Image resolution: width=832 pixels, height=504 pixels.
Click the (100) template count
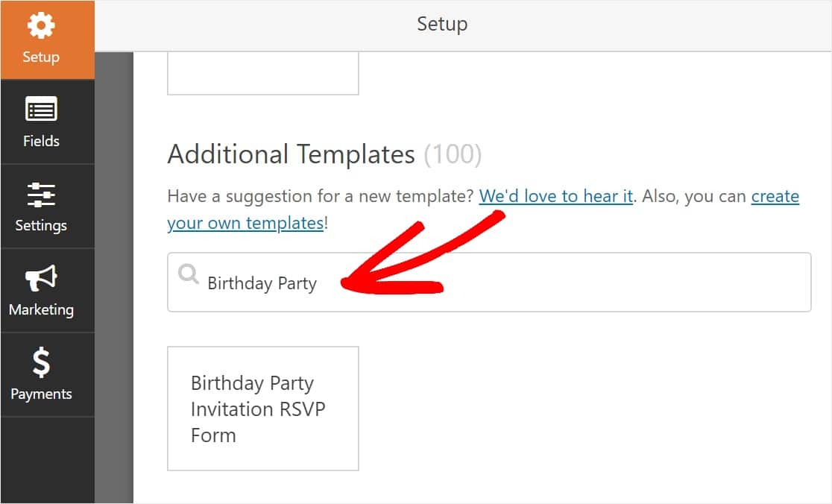[x=453, y=154]
